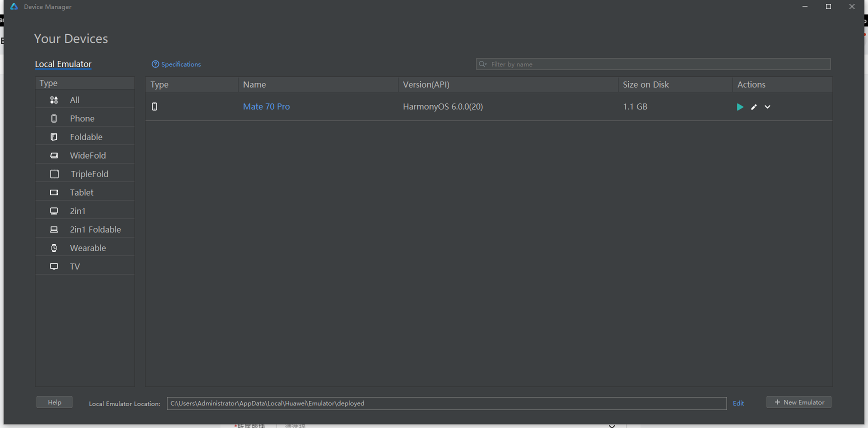Select the Tablet device type
The image size is (868, 428).
85,192
